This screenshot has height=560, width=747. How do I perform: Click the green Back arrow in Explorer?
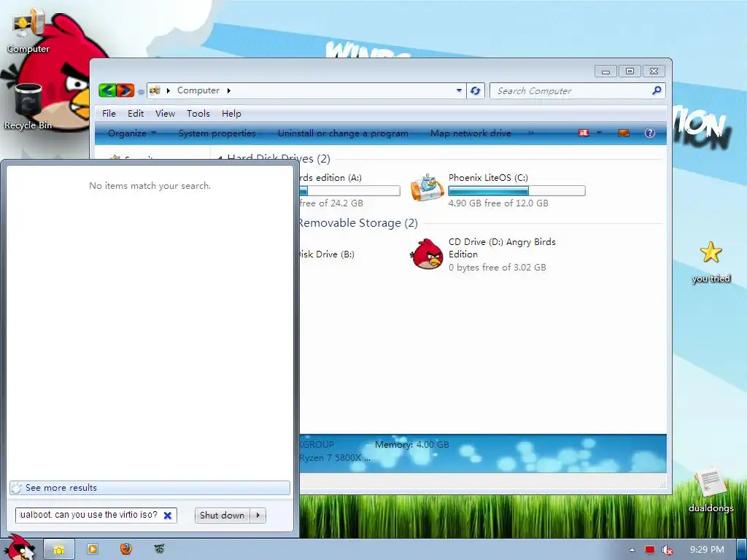pos(108,90)
